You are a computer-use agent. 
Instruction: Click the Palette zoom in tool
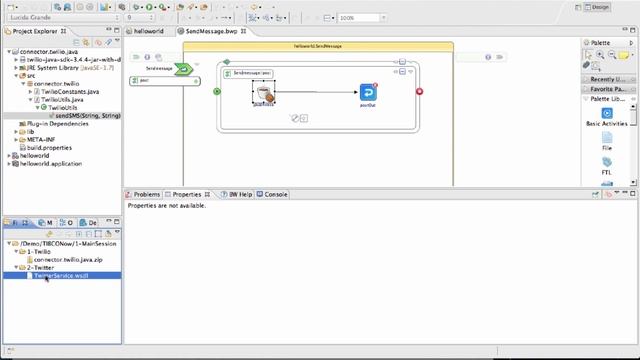[600, 55]
